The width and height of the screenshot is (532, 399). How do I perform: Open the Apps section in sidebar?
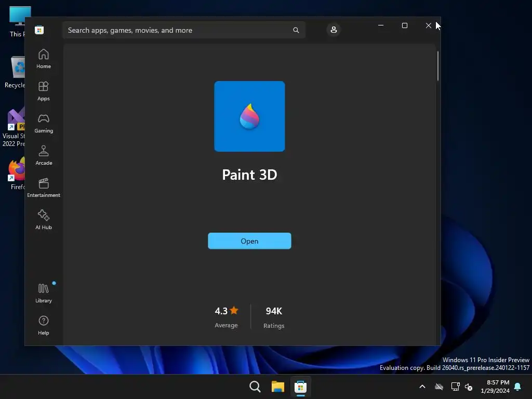point(44,91)
